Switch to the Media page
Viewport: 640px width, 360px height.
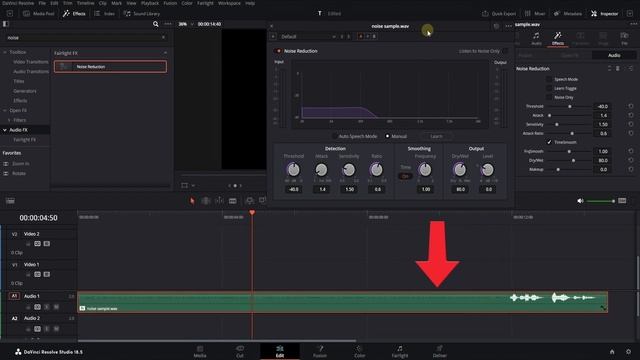200,351
